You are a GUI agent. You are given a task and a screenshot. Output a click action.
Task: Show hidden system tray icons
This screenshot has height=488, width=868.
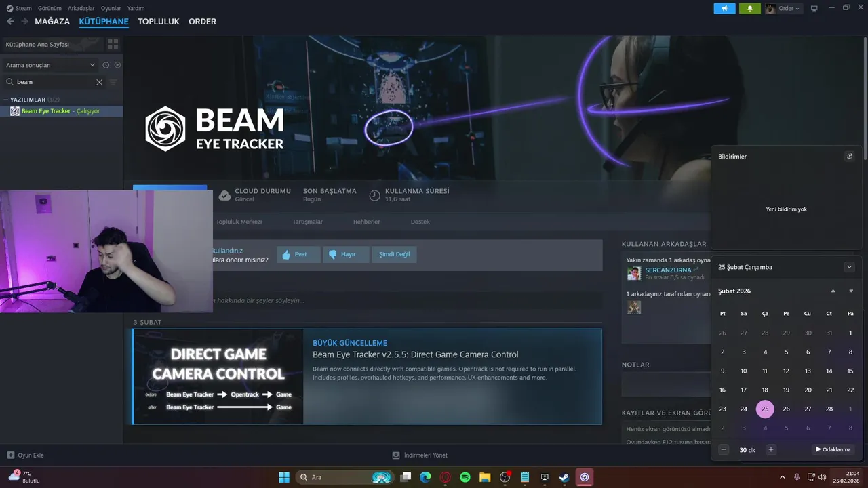[x=783, y=477]
